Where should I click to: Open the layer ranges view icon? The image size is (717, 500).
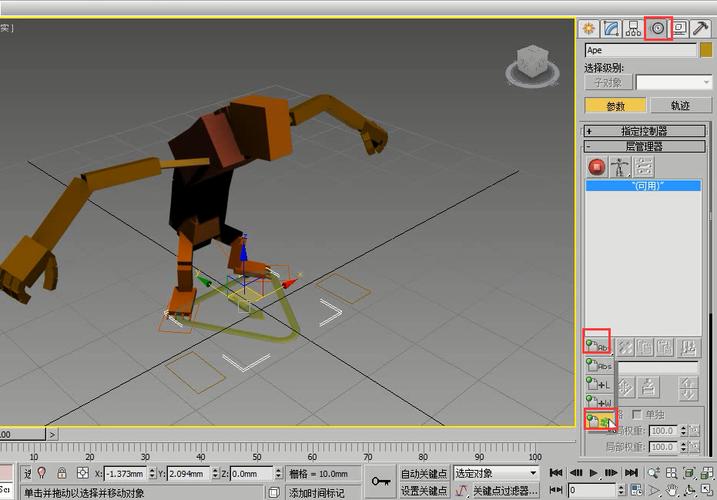[644, 167]
